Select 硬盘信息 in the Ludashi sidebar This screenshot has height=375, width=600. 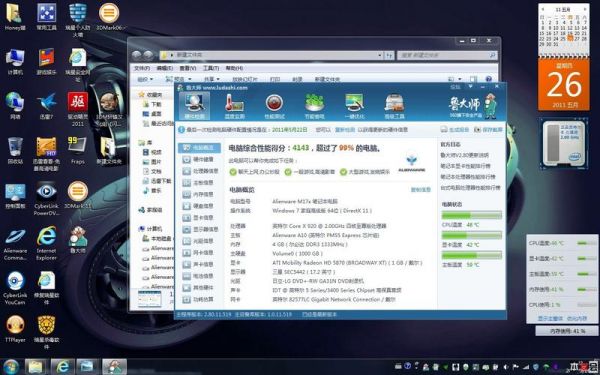coord(199,206)
